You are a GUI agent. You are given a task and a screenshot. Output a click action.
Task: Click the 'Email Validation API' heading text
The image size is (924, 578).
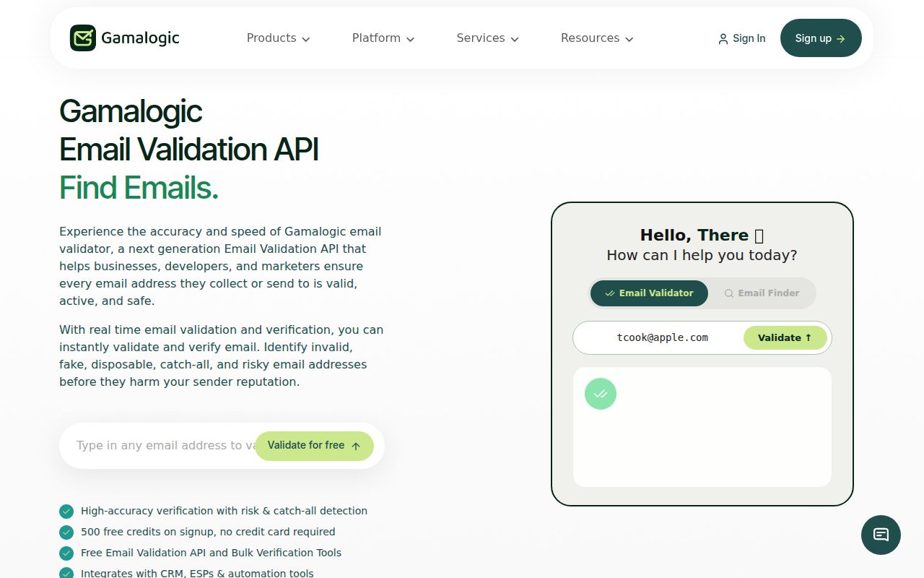pyautogui.click(x=189, y=150)
